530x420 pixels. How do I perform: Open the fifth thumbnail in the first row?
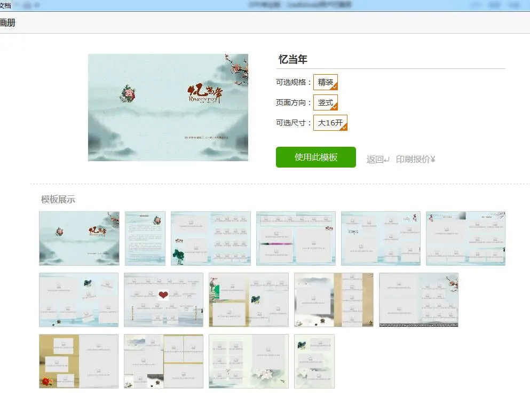coord(381,239)
